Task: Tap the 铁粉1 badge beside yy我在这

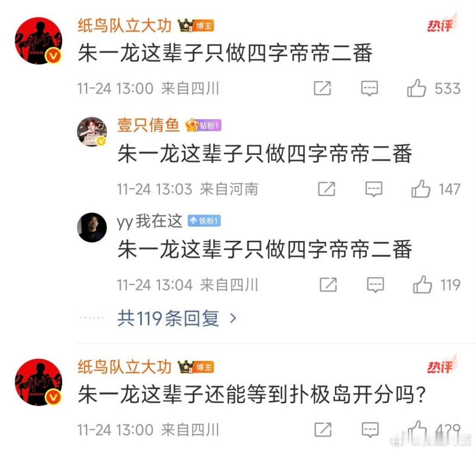Action: pos(204,221)
